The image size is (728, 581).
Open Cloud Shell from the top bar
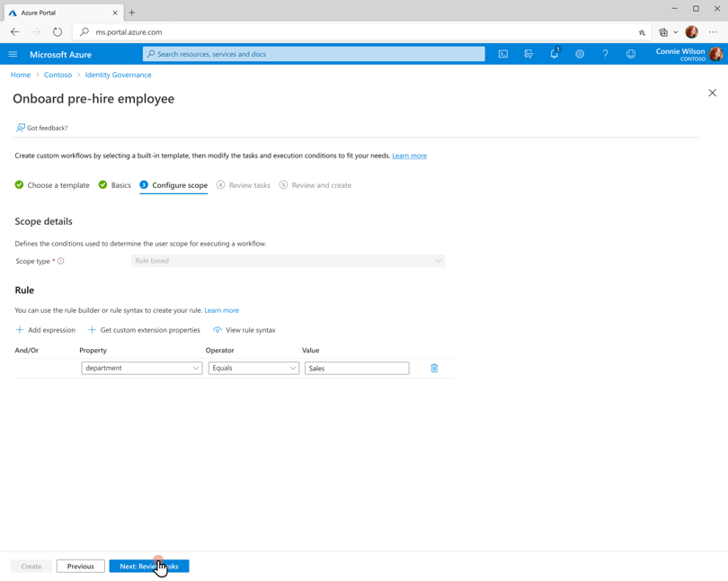pos(503,54)
